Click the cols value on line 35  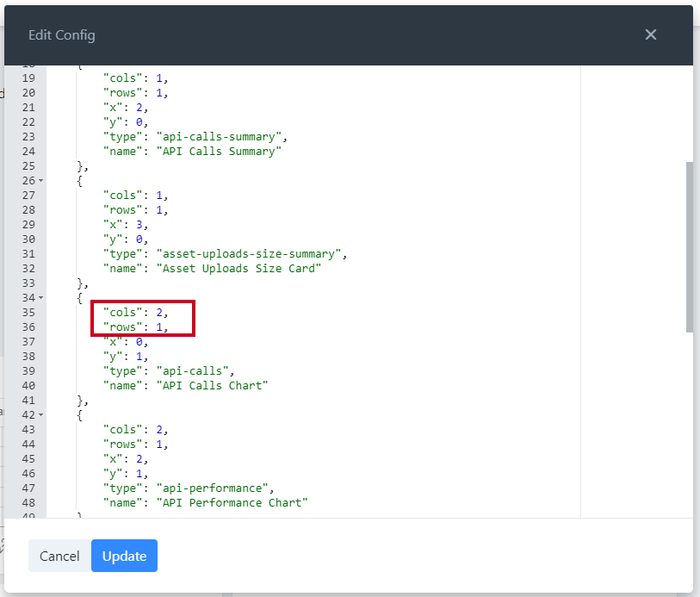point(159,312)
